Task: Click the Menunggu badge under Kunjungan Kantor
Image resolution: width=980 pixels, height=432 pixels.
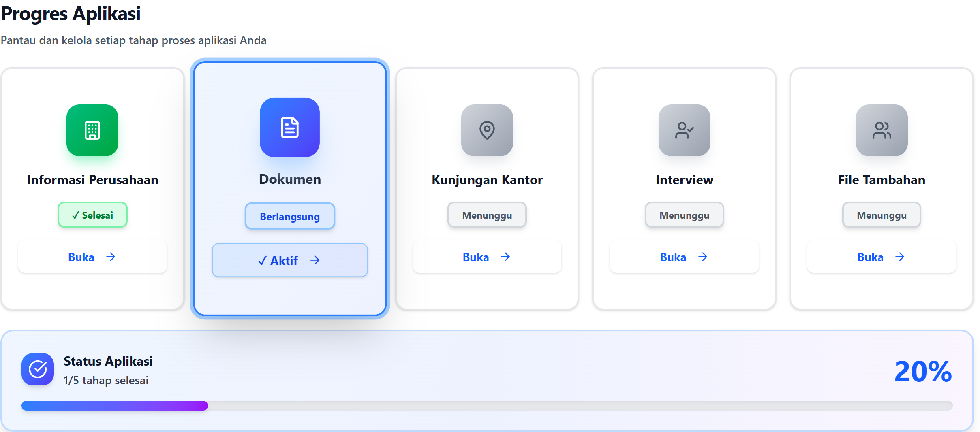Action: pyautogui.click(x=487, y=215)
